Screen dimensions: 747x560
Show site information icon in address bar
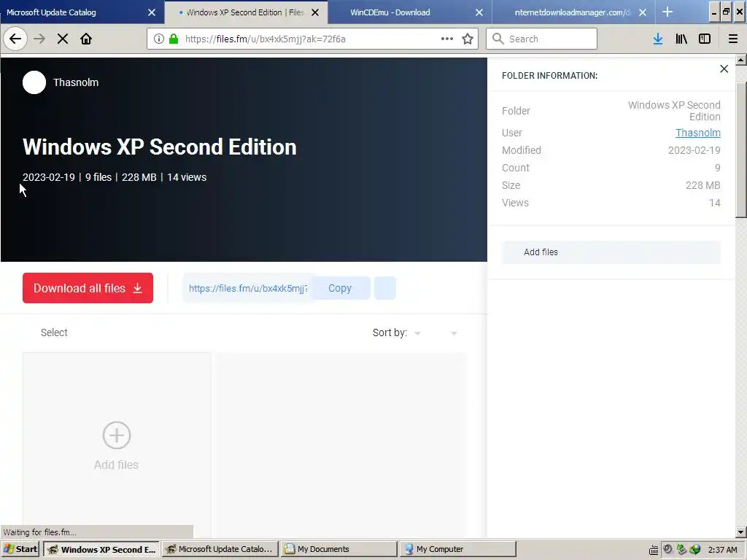coord(158,39)
